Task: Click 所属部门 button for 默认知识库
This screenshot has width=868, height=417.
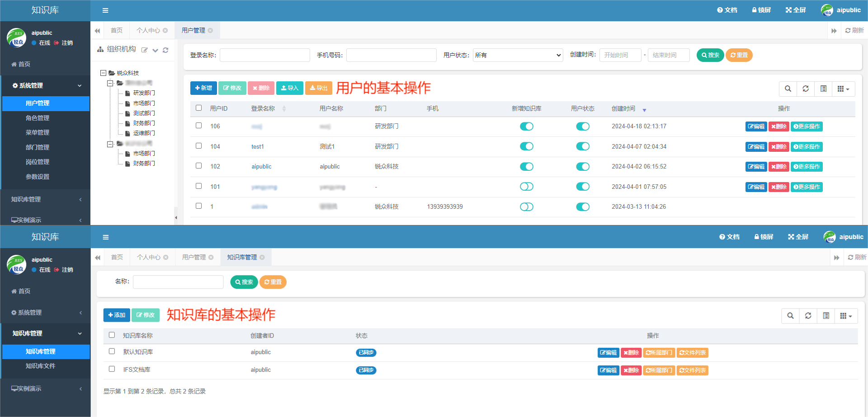Action: [659, 353]
